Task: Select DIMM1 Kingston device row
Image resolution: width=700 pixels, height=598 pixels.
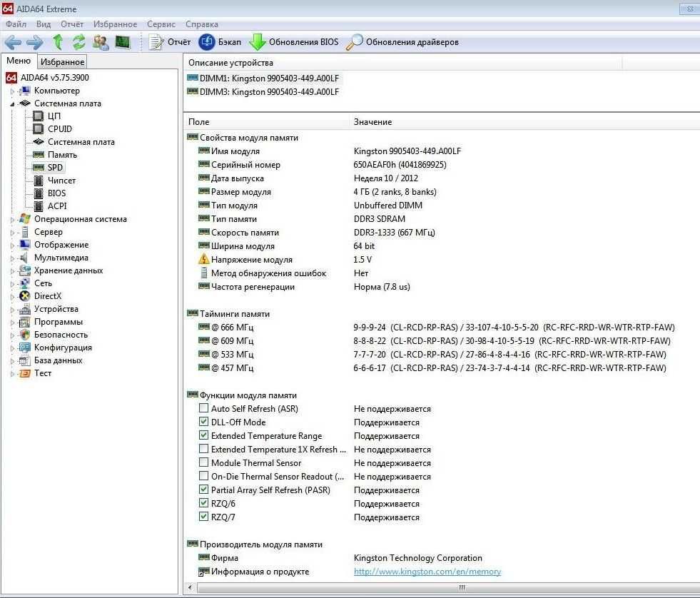Action: (x=263, y=78)
